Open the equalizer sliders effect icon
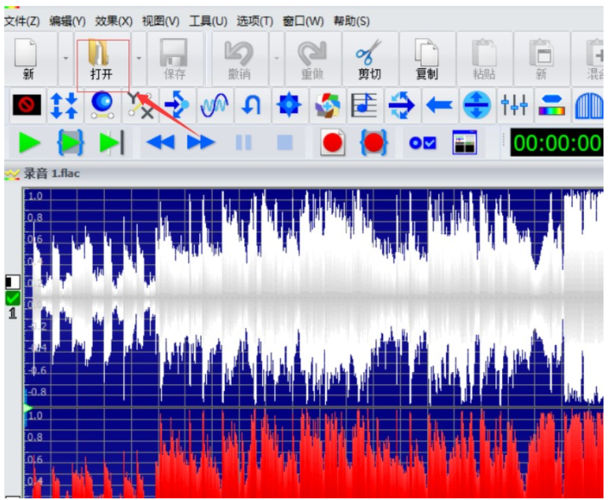612x500 pixels. (x=514, y=104)
